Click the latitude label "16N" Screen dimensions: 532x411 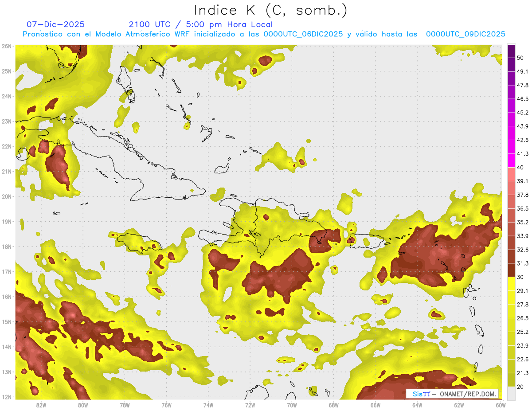(7, 297)
